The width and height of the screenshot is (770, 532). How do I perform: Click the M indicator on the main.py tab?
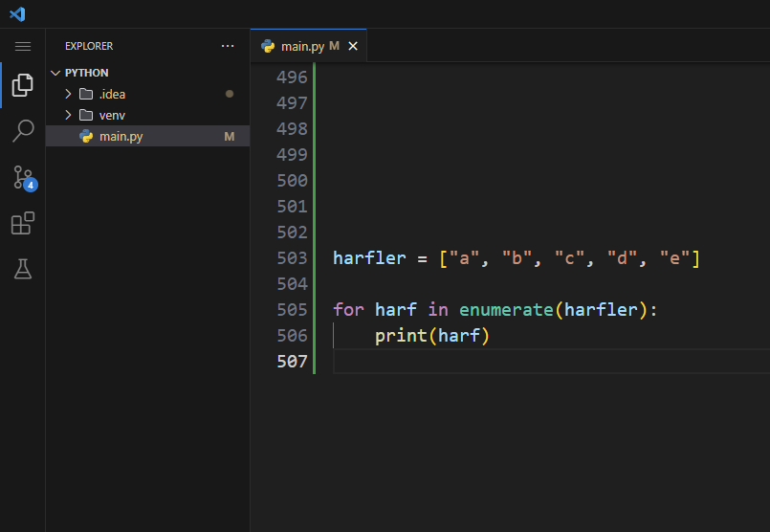334,46
